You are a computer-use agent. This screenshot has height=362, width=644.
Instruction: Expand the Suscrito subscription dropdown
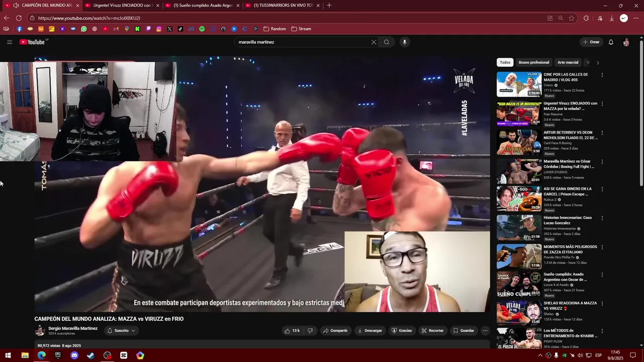(121, 330)
